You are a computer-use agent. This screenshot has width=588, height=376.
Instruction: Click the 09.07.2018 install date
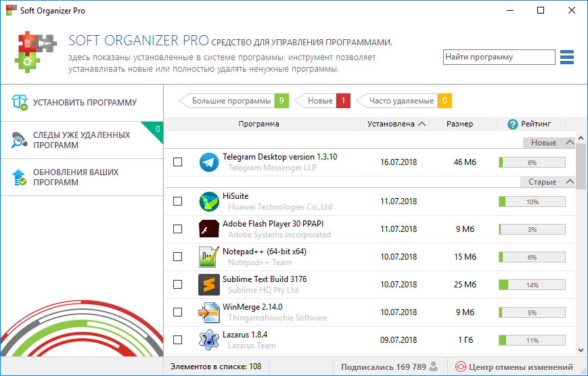[x=399, y=340]
